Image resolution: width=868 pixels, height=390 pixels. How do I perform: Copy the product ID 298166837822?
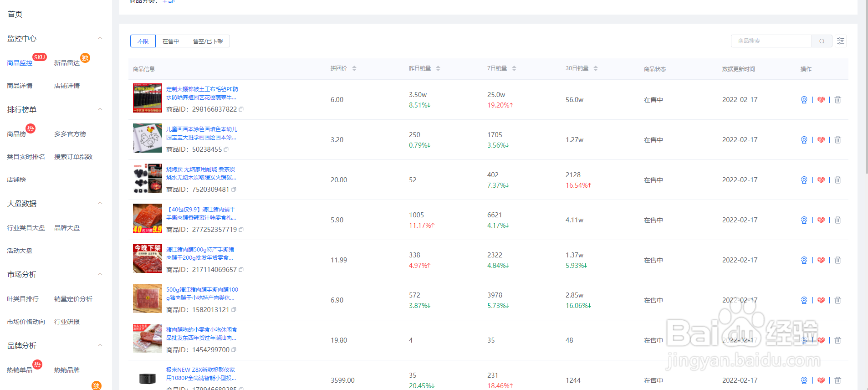click(x=241, y=109)
